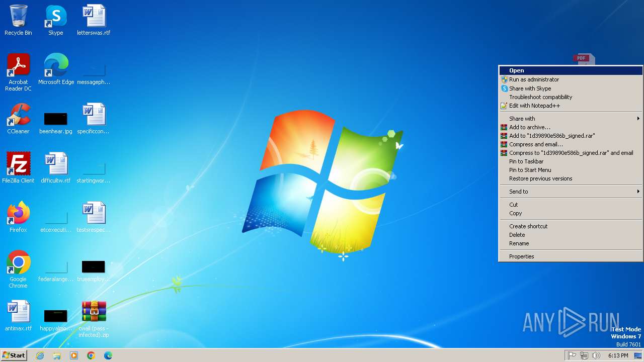
Task: Select the antimax.rtf document icon
Action: tap(18, 316)
